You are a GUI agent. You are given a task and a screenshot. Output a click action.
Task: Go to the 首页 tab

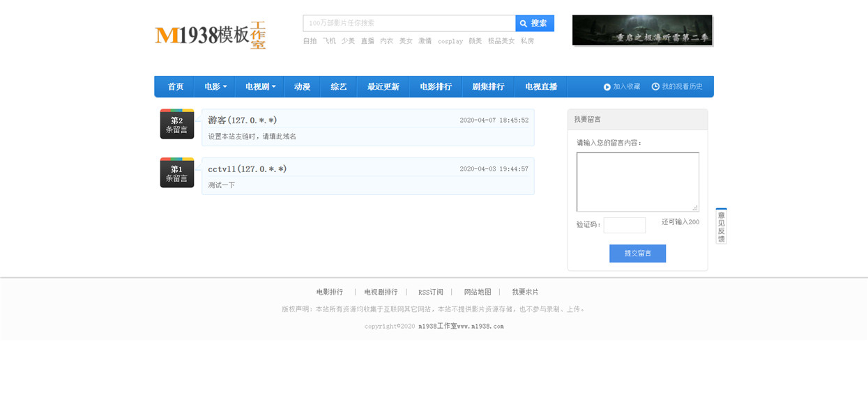(x=175, y=87)
